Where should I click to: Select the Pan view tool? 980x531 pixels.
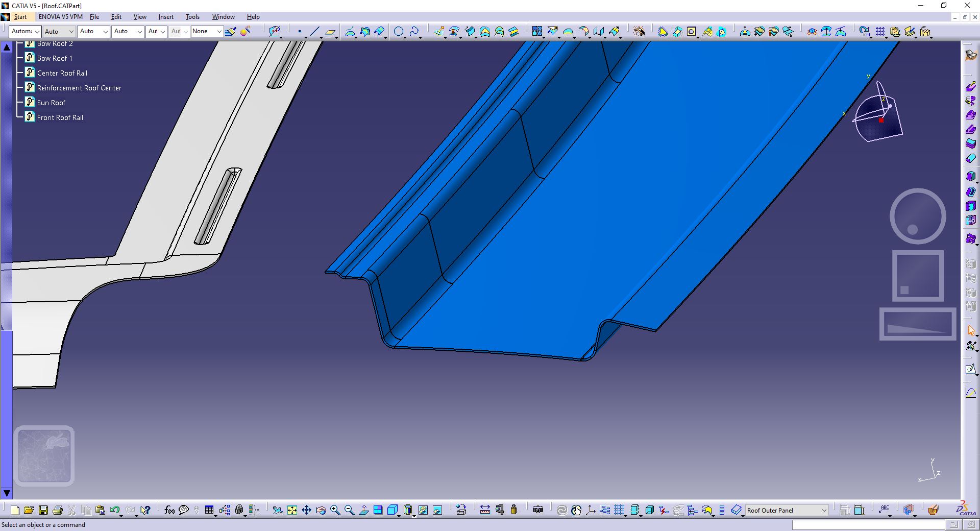[306, 510]
